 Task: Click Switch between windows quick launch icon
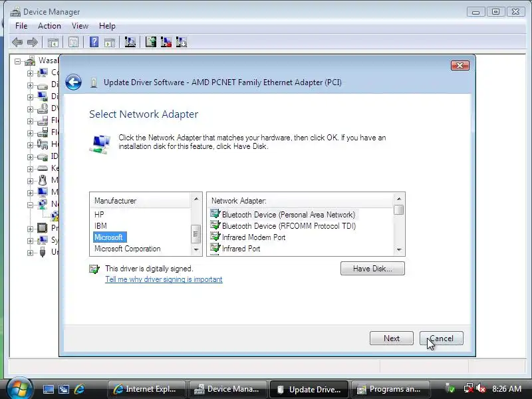coord(64,389)
